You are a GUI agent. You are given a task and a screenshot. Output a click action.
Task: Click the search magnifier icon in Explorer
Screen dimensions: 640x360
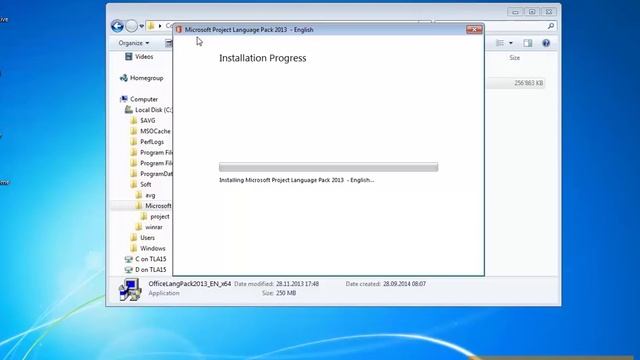pos(551,26)
